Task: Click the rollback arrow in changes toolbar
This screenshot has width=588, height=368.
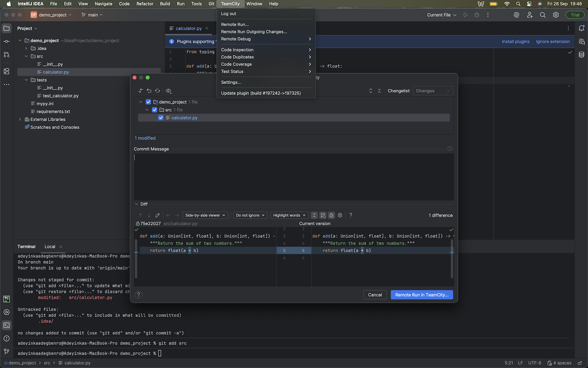Action: click(x=149, y=91)
